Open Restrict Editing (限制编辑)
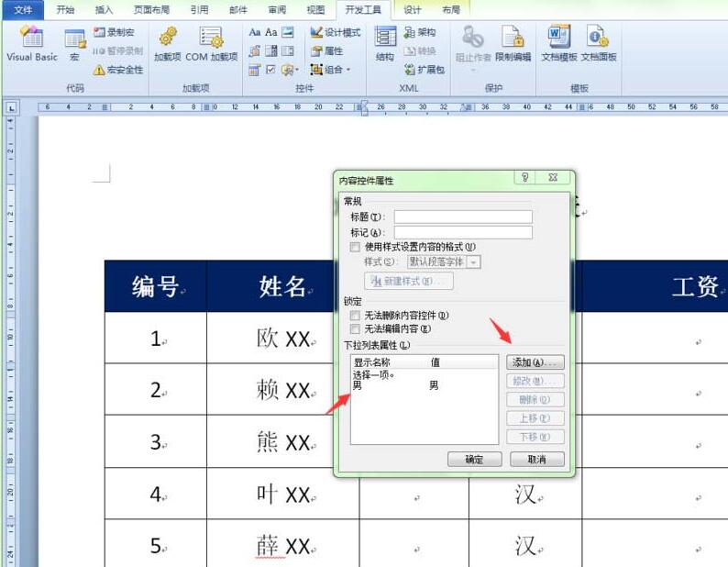The width and height of the screenshot is (728, 567). (x=513, y=44)
